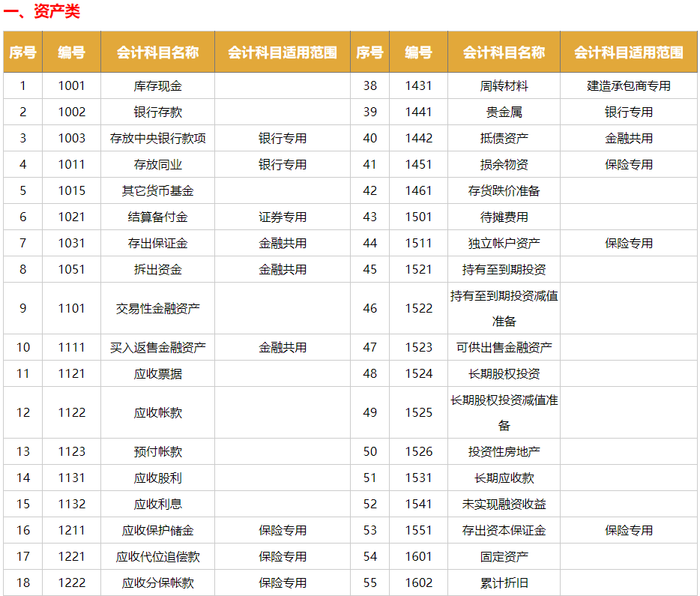Click the 会计科目名称 header in the left table
Image resolution: width=700 pixels, height=596 pixels.
(x=159, y=52)
